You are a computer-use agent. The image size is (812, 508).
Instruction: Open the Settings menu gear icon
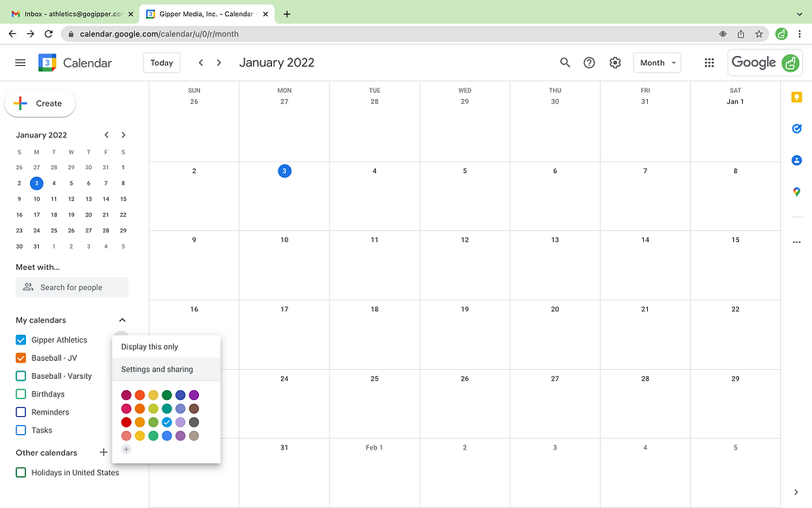point(615,63)
